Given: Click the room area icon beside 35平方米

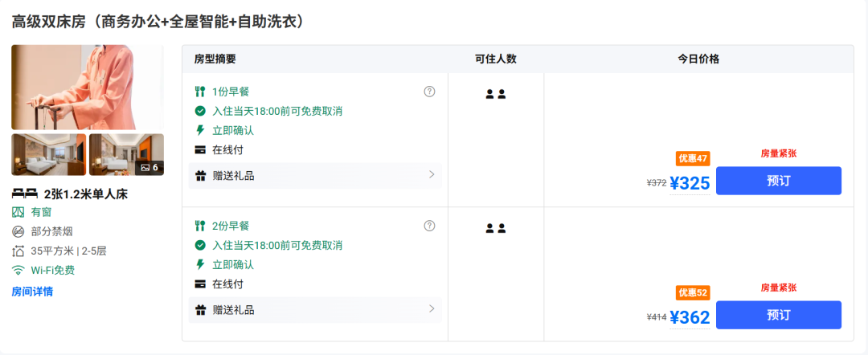Looking at the screenshot, I should pos(18,251).
